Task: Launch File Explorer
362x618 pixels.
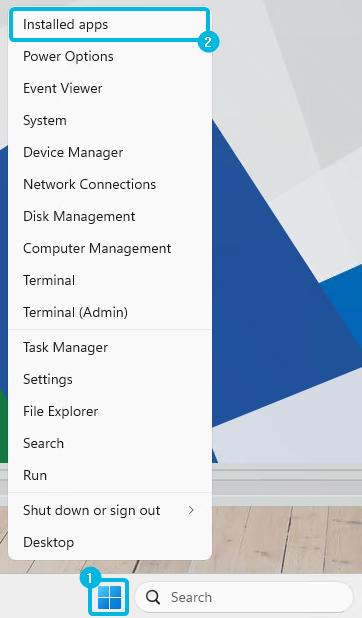Action: [x=109, y=411]
